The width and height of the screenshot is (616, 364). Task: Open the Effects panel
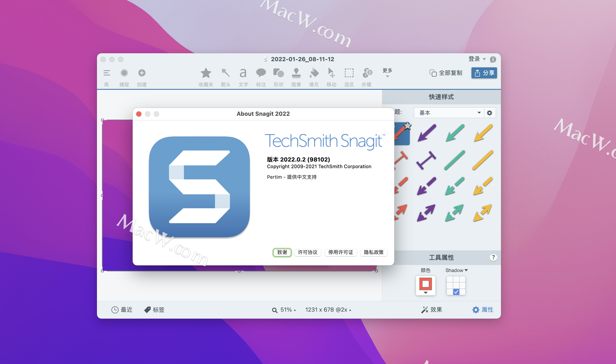point(432,310)
